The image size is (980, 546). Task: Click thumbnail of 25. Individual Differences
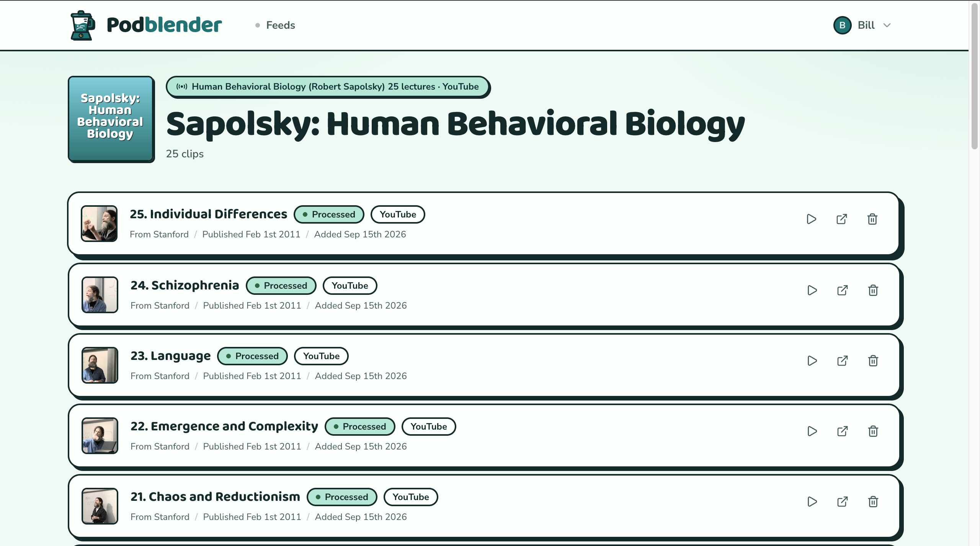click(99, 224)
